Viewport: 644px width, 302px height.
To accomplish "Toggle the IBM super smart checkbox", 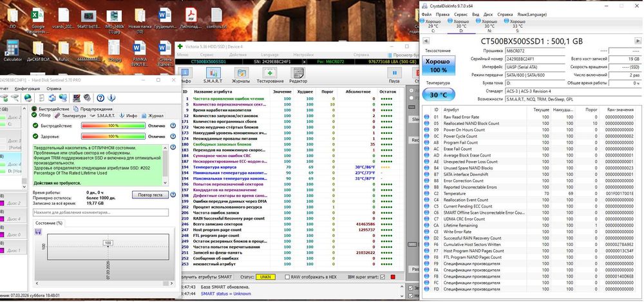I will [x=383, y=277].
